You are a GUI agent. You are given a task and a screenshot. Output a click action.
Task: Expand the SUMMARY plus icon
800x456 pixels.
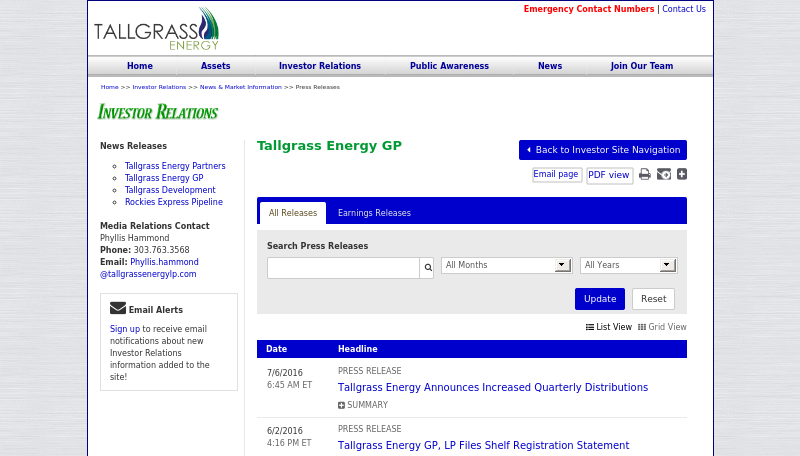[341, 405]
